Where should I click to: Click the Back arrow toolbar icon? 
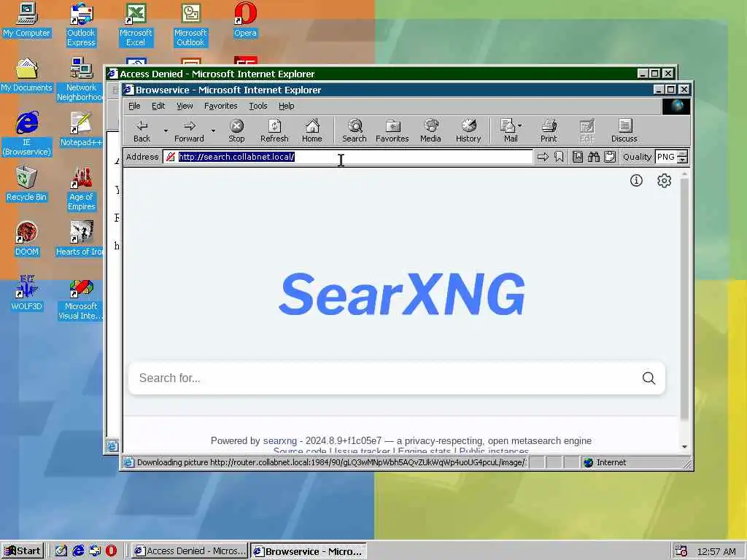pyautogui.click(x=142, y=131)
